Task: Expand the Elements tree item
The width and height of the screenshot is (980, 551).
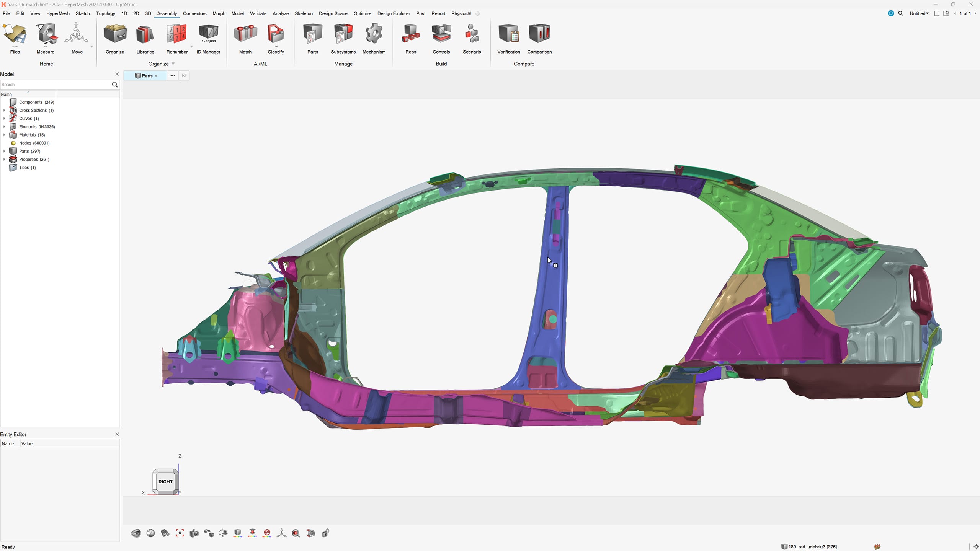Action: pyautogui.click(x=4, y=127)
